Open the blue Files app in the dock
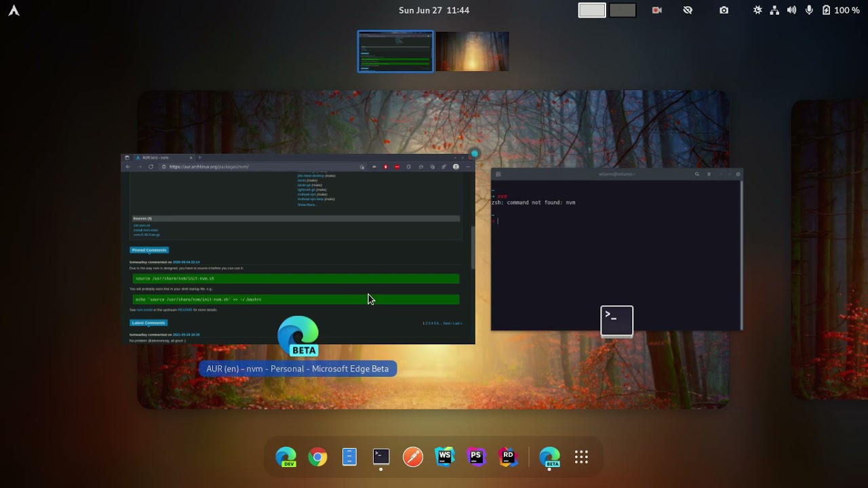Screen dimensions: 868x488 click(x=349, y=457)
